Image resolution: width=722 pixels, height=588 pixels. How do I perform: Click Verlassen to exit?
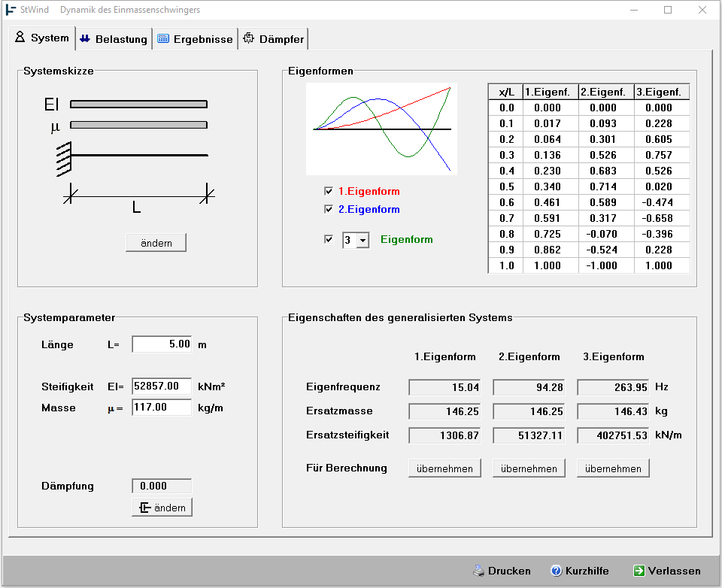coord(667,571)
